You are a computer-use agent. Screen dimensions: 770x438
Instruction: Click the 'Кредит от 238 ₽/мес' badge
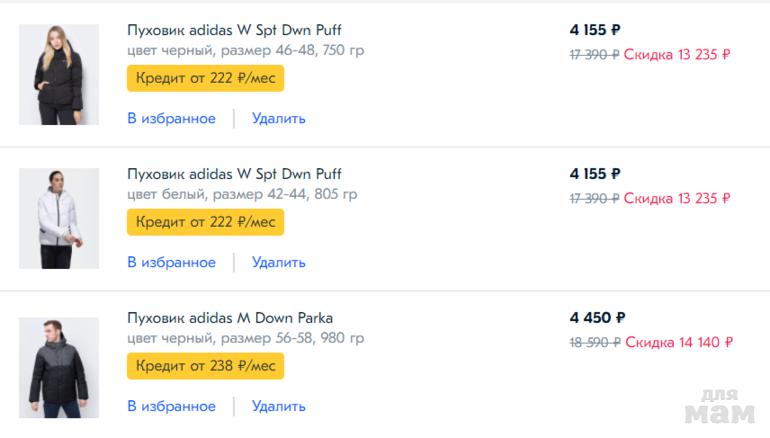[x=205, y=366]
